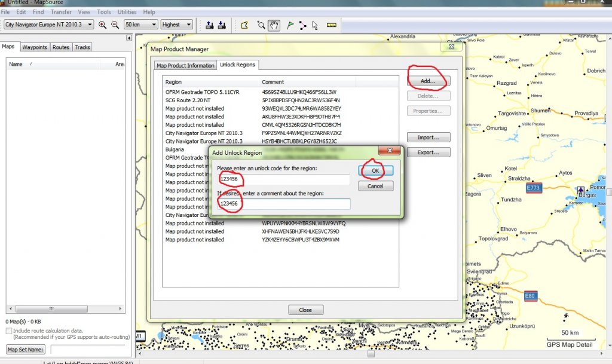This screenshot has height=364, width=612.
Task: Select code YZK4ZEYY6CBWPU3T4ZBX9MXVM
Action: [301, 240]
